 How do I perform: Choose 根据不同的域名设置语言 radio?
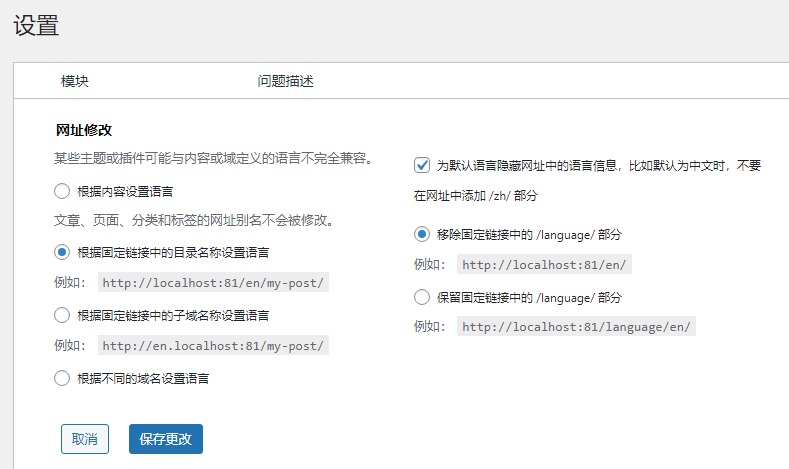62,378
